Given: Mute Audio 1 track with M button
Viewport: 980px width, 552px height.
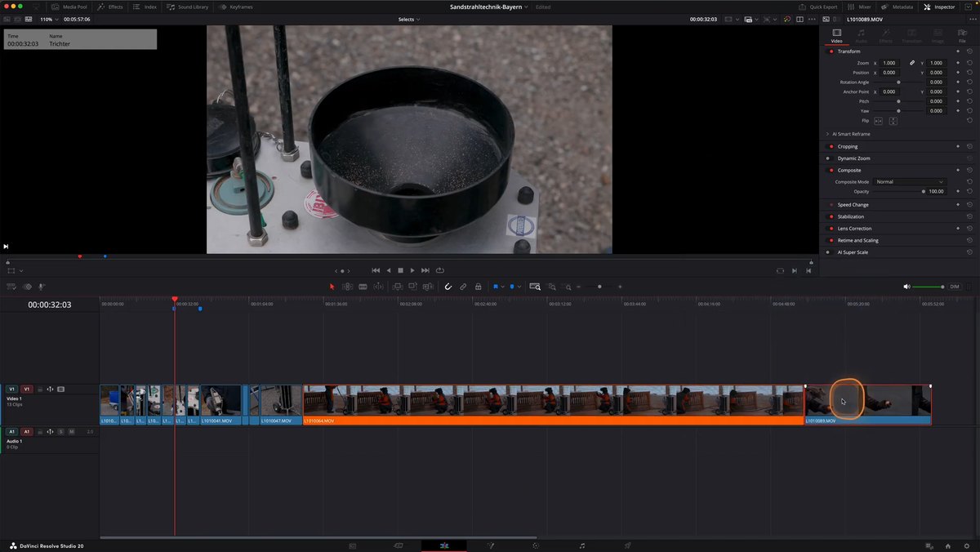Looking at the screenshot, I should (71, 431).
